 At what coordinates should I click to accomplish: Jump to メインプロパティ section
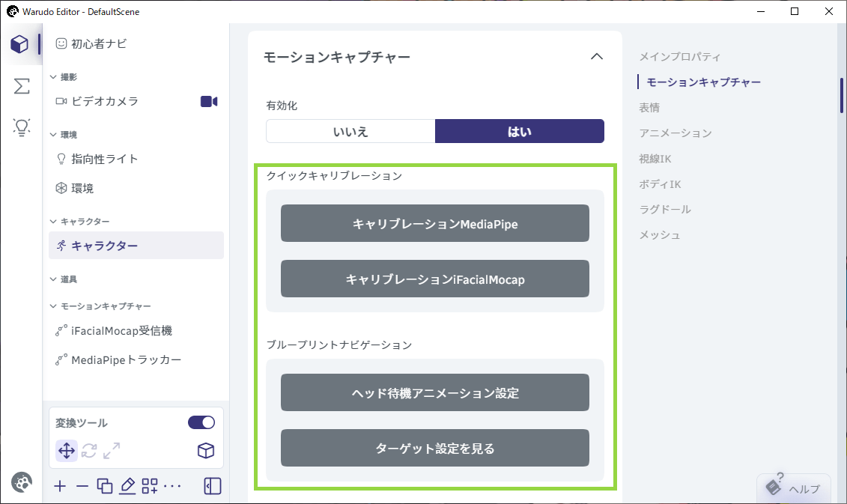pos(680,57)
